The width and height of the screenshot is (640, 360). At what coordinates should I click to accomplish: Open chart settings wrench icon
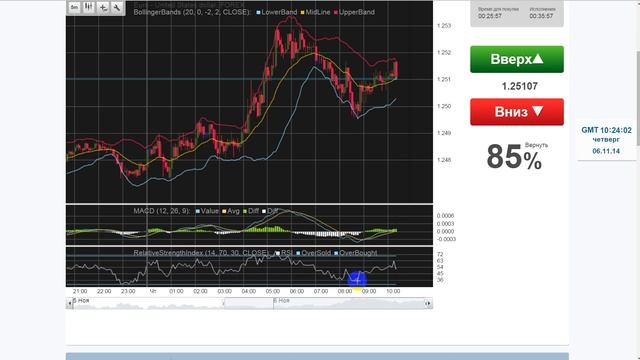(x=117, y=7)
